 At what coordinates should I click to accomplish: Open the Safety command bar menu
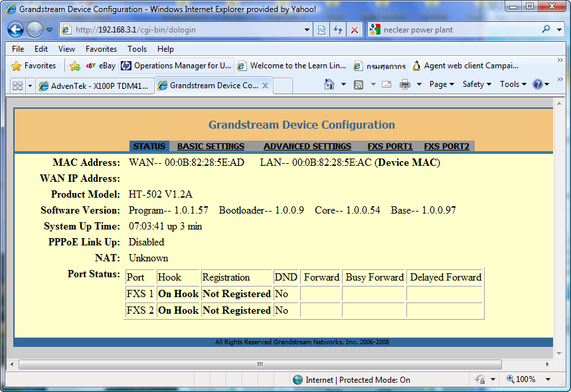pyautogui.click(x=477, y=84)
